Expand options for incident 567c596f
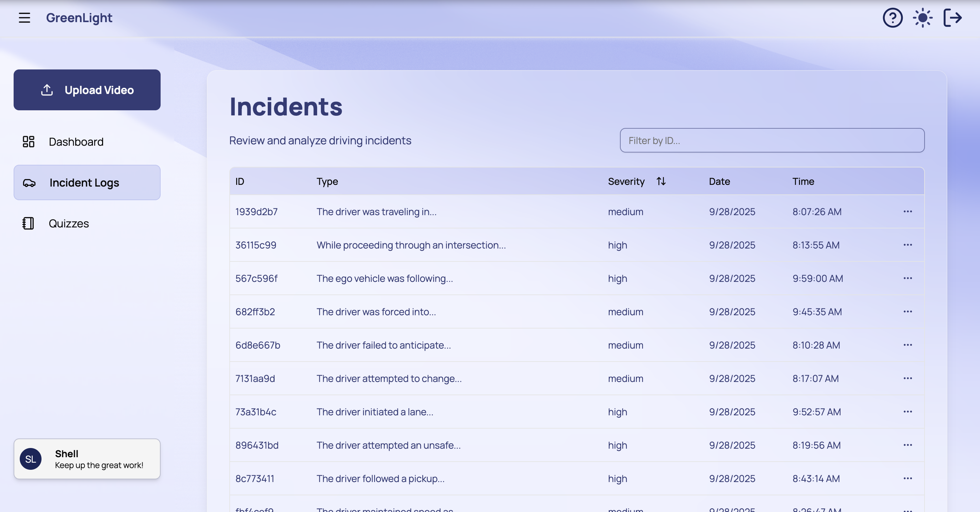The image size is (980, 512). (908, 278)
